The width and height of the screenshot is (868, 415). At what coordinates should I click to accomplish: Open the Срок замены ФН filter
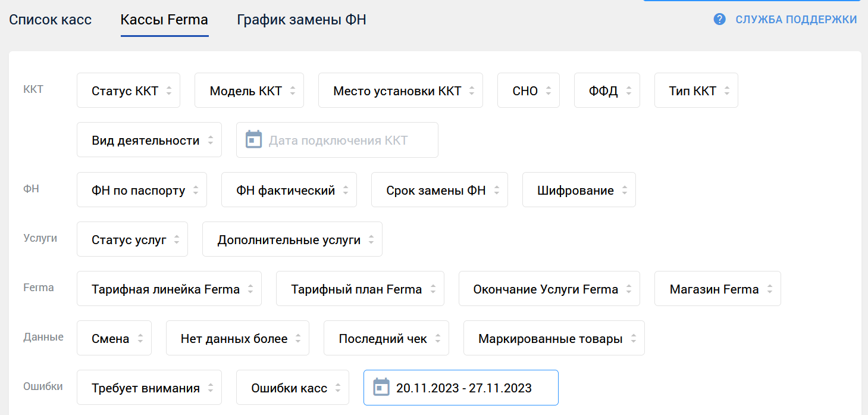click(x=440, y=190)
